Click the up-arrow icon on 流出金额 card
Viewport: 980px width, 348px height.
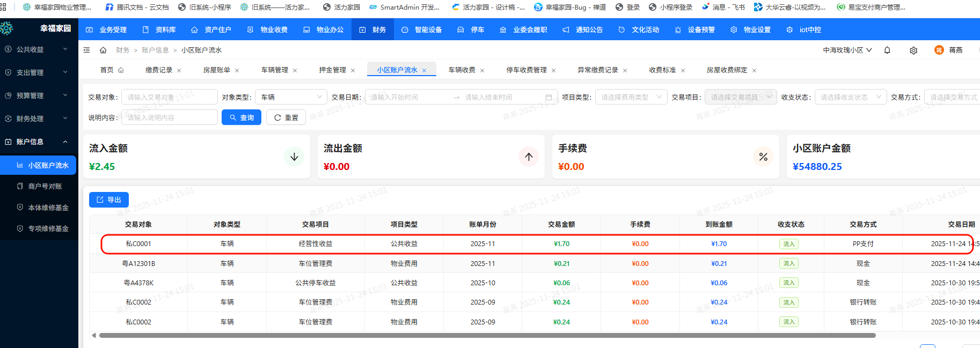click(529, 157)
